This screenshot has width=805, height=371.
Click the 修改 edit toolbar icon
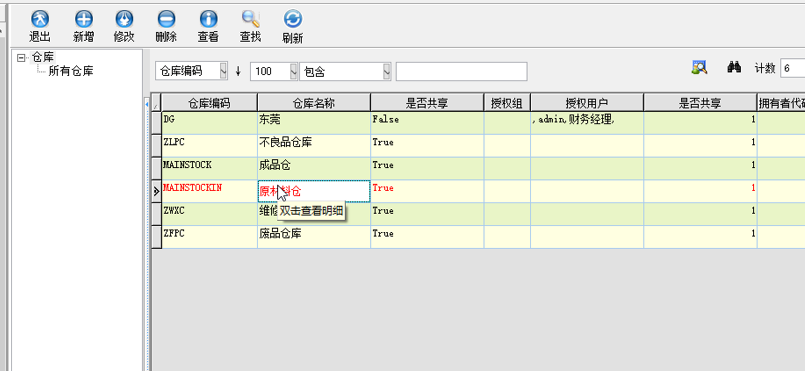[124, 19]
